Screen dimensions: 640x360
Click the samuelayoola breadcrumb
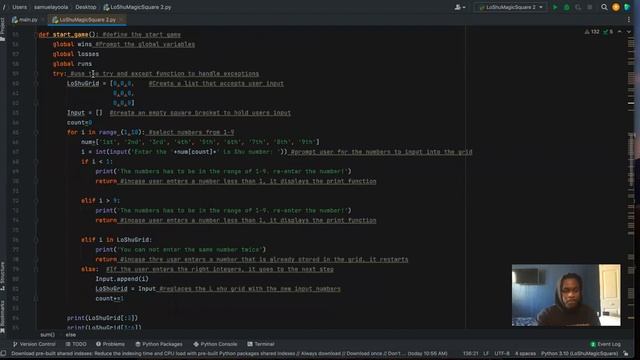[x=51, y=7]
